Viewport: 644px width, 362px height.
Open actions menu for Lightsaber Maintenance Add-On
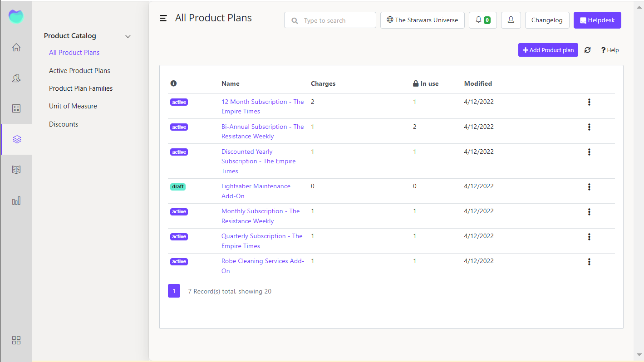coord(589,187)
